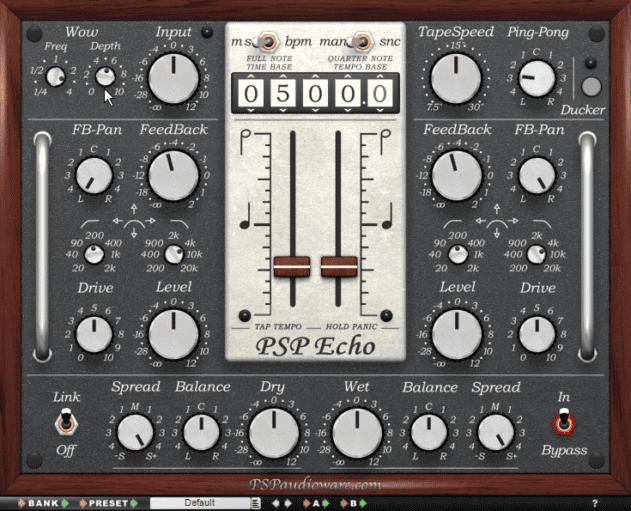Decrease the fourth display digit with its down arrow
Screen dimensions: 631x511
pos(347,110)
